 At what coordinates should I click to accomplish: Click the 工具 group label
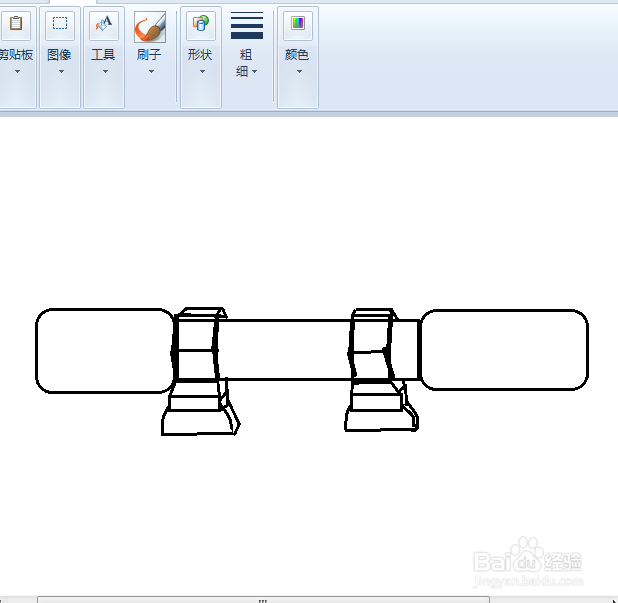point(103,55)
